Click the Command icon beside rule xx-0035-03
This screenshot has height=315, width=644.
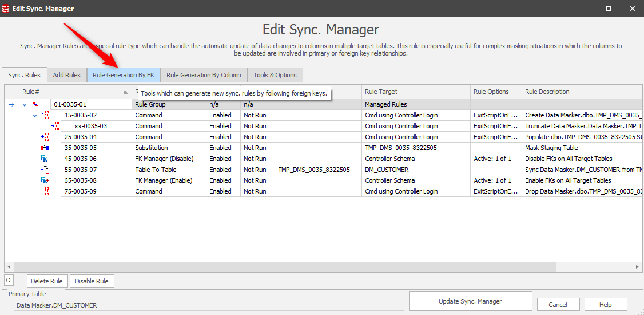click(55, 126)
